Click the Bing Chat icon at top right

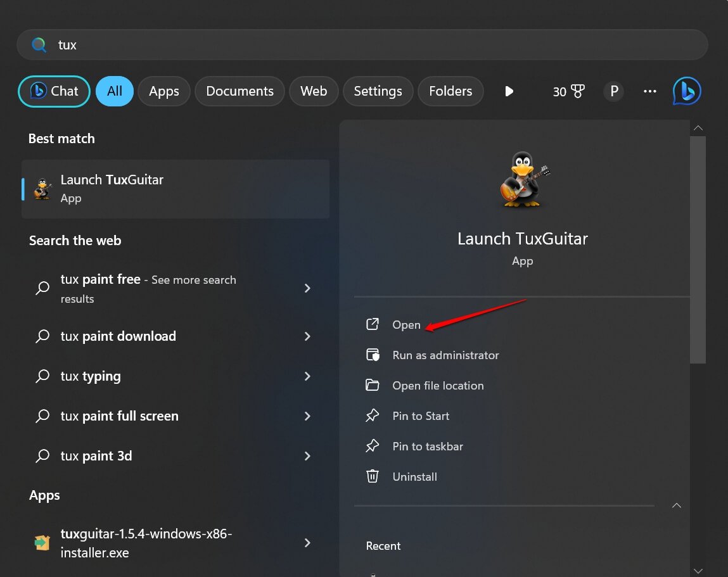[x=687, y=91]
